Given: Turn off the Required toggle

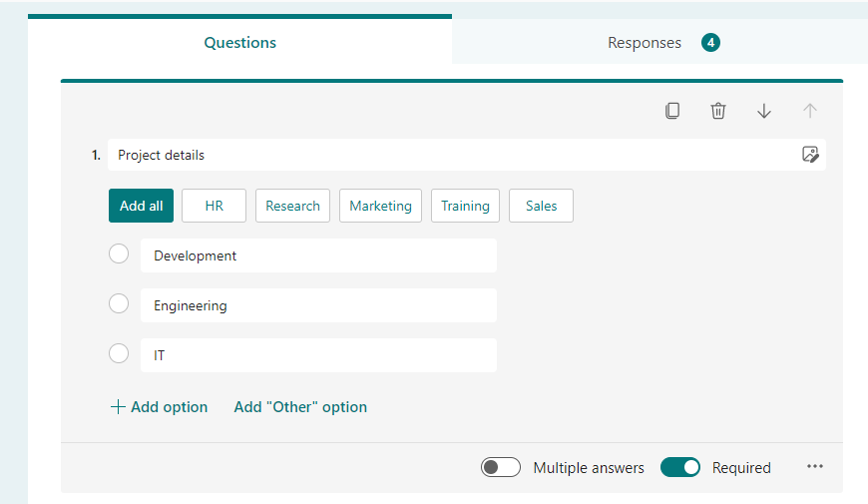Looking at the screenshot, I should (x=679, y=467).
